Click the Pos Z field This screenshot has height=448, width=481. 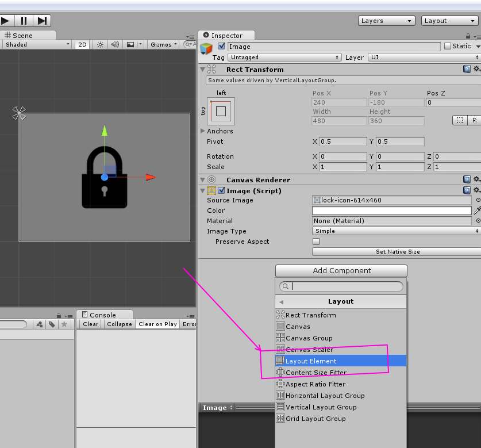(453, 102)
